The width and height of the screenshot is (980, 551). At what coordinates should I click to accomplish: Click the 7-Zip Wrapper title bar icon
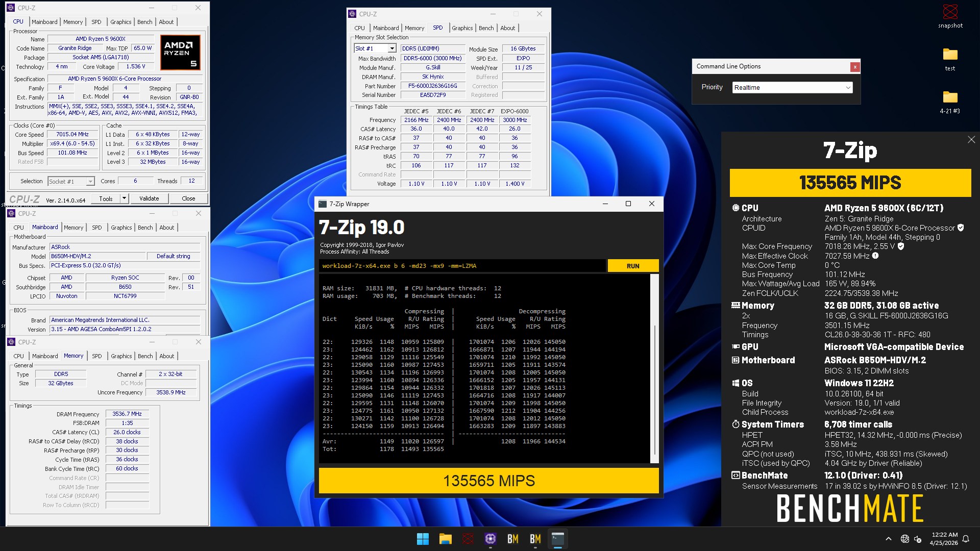(x=322, y=204)
